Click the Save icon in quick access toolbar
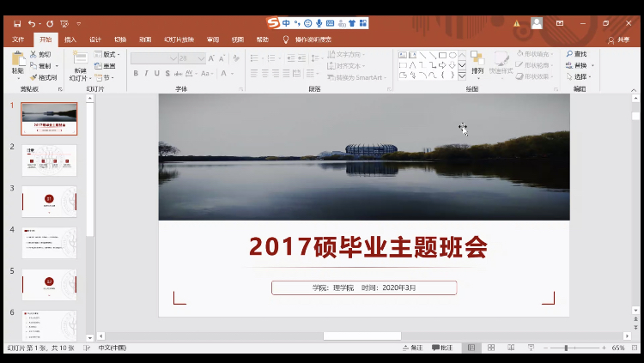 point(17,23)
